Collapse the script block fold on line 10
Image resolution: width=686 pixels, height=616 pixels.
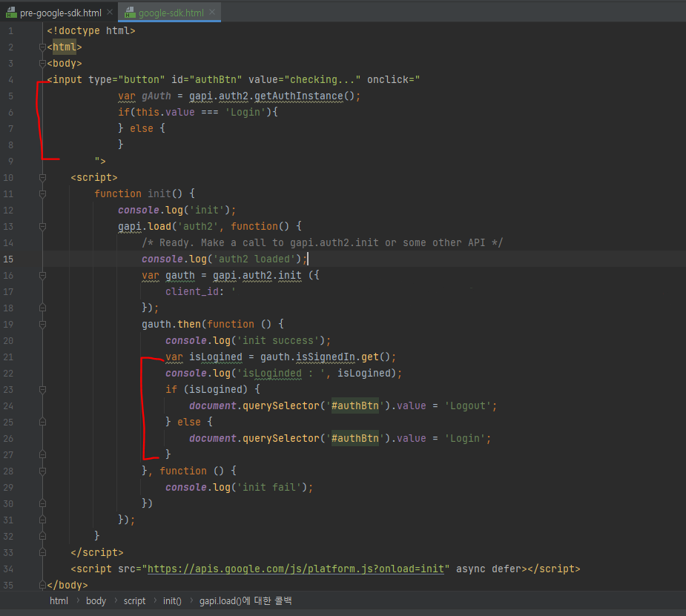42,177
